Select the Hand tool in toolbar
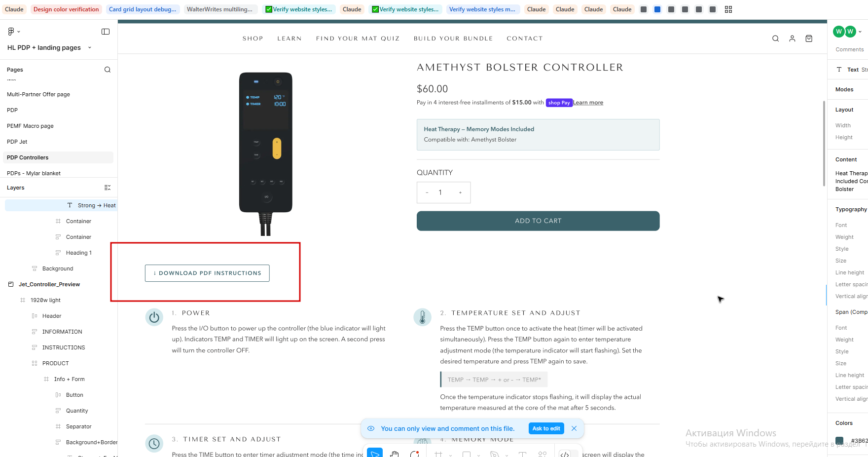868x457 pixels. click(x=395, y=454)
